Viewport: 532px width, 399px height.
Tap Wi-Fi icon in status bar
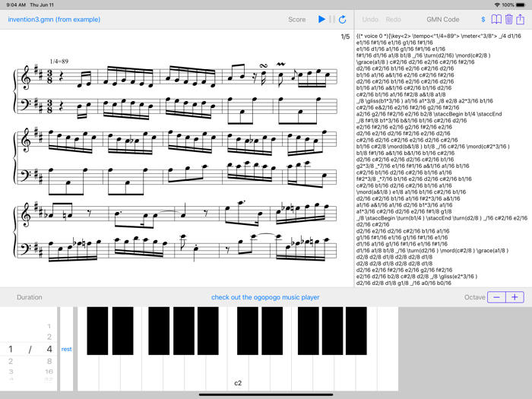point(497,5)
